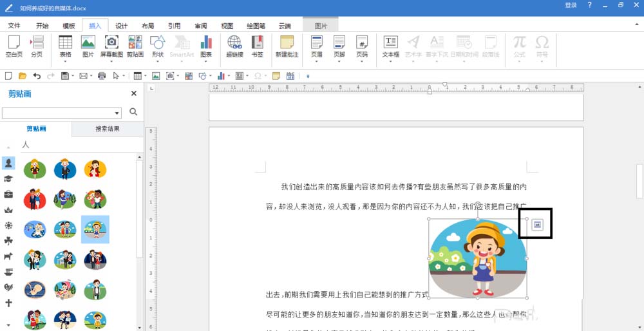Click the 图片 (Picture) insert icon
The width and height of the screenshot is (644, 331).
(88, 46)
